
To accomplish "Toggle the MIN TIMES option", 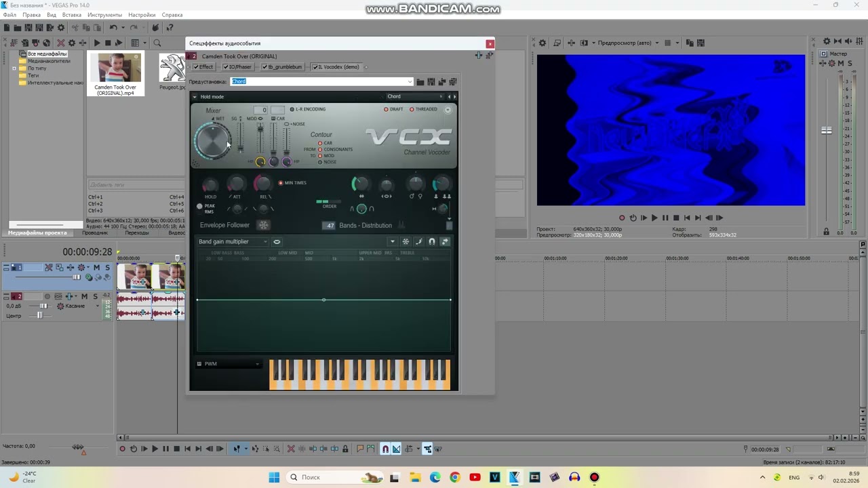I will [292, 183].
